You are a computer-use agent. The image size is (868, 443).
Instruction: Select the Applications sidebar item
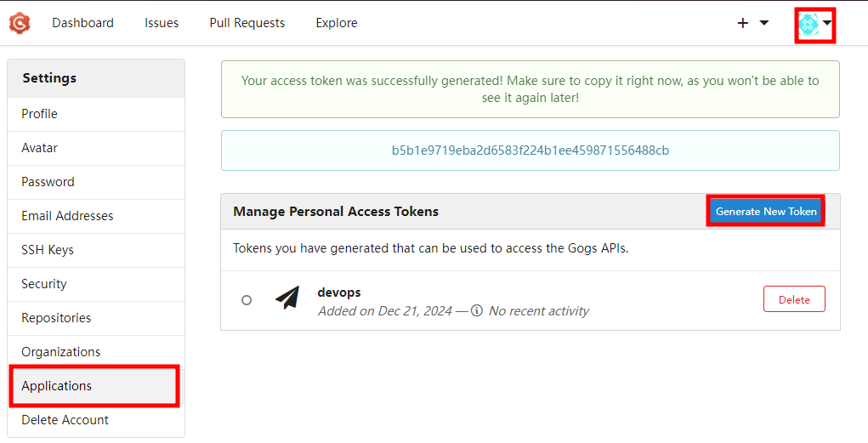tap(96, 386)
